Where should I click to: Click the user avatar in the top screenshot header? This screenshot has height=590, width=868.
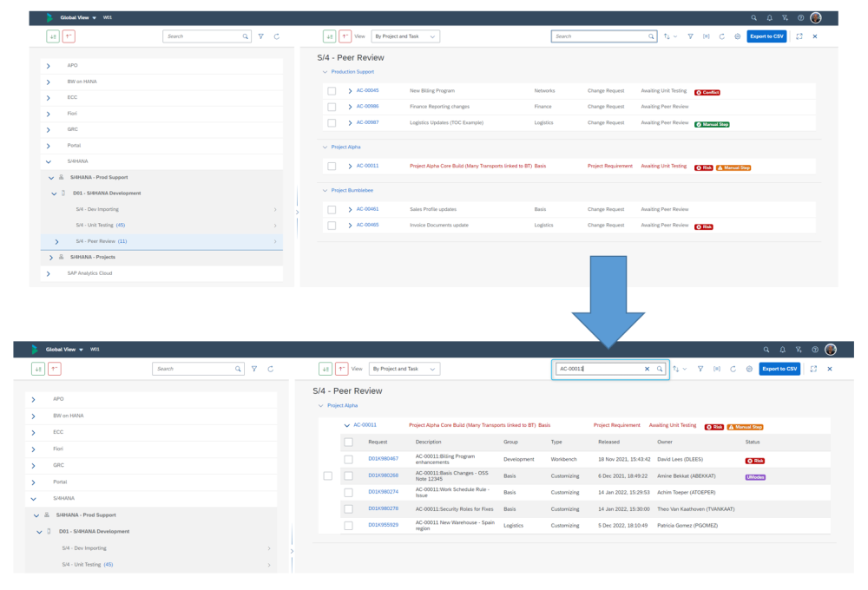pyautogui.click(x=816, y=17)
